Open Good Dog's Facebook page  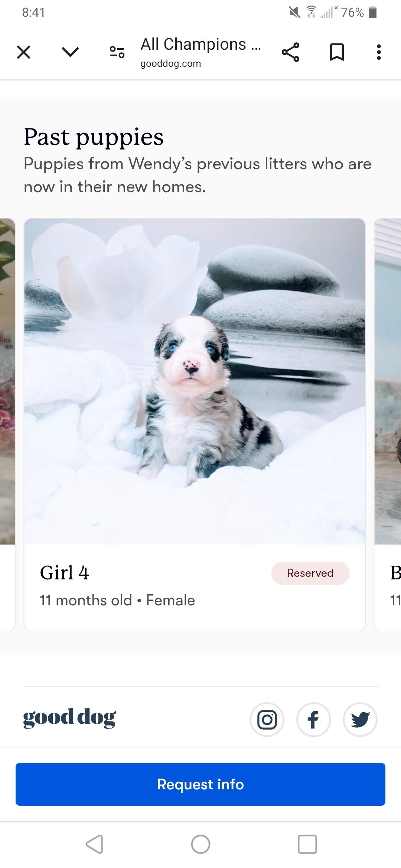(314, 720)
